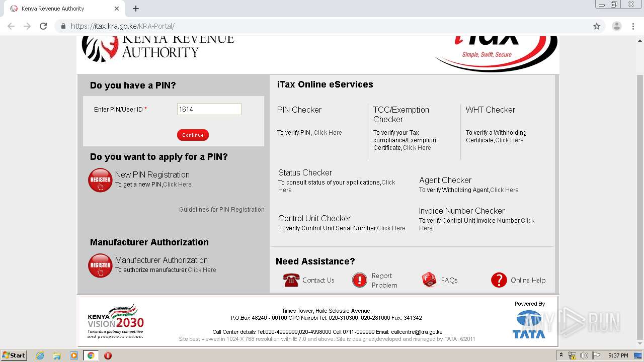This screenshot has width=644, height=362.
Task: Open the media player taskbar icon
Action: tap(73, 355)
